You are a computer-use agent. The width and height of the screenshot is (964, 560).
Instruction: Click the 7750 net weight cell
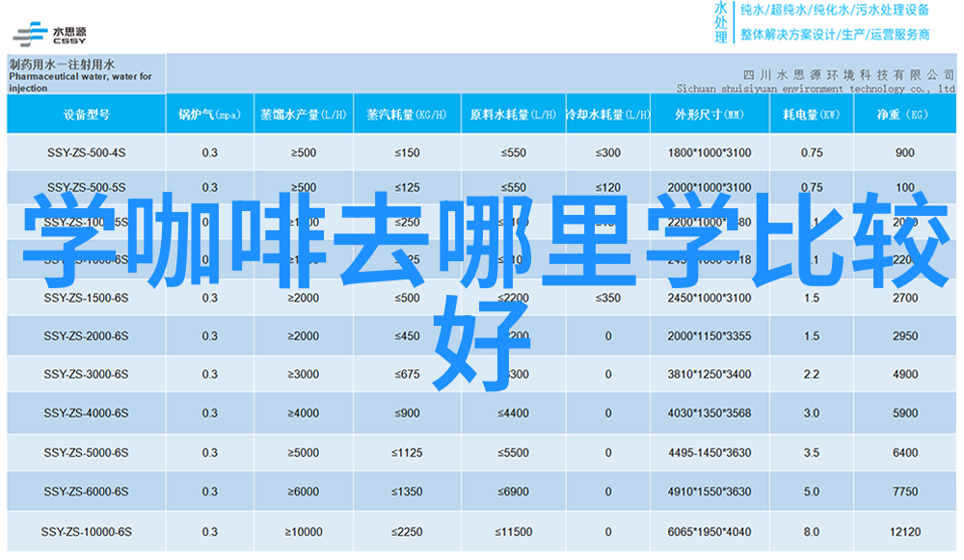[905, 492]
